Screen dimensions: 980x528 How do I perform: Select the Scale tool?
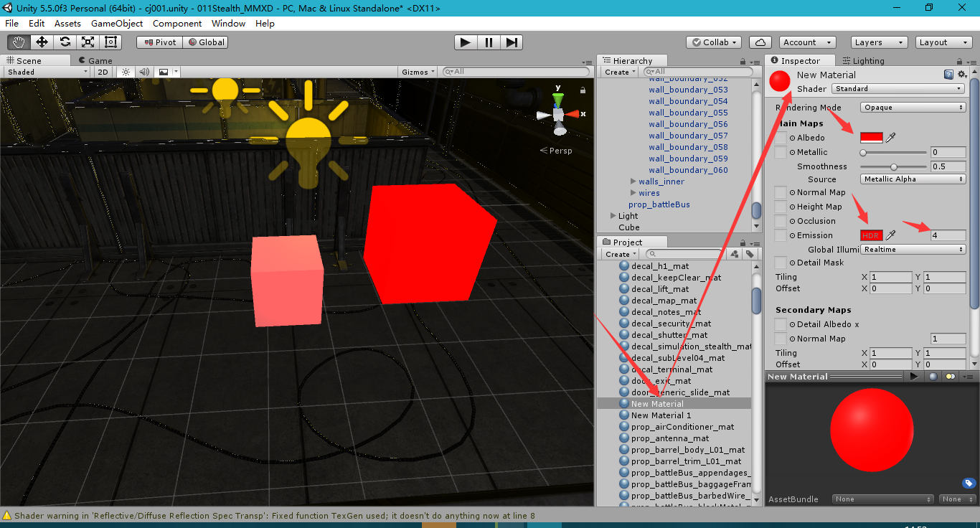coord(88,42)
